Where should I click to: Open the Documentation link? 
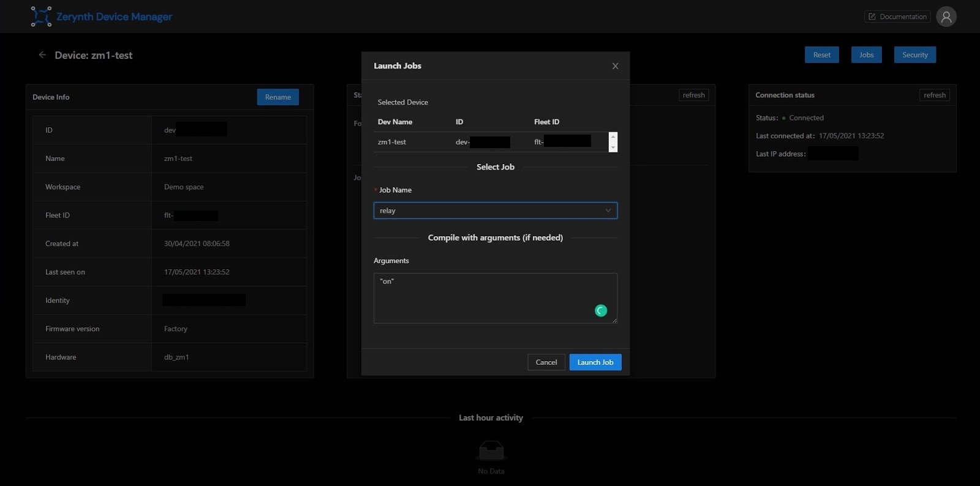897,17
